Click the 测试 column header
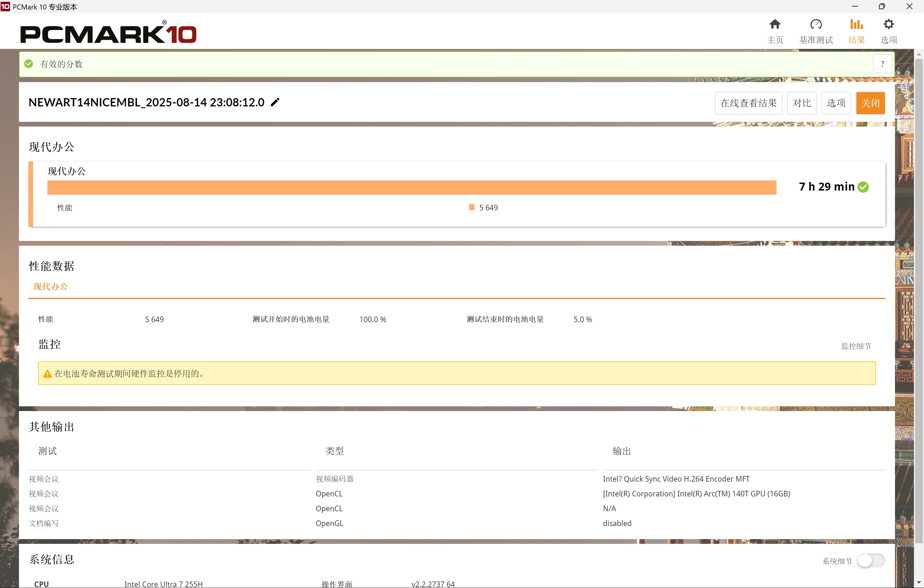The height and width of the screenshot is (588, 924). pos(48,451)
